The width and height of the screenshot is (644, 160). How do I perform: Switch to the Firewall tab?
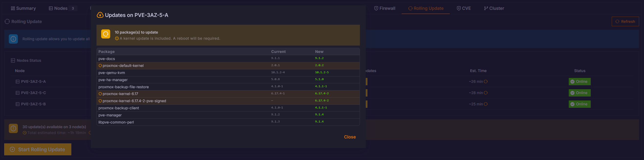(385, 8)
